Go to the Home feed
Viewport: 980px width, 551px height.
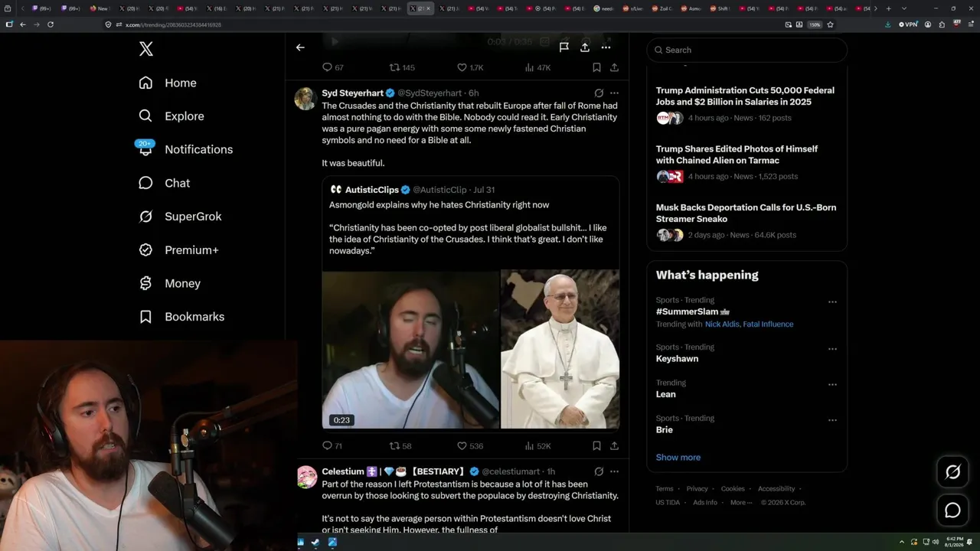coord(168,83)
